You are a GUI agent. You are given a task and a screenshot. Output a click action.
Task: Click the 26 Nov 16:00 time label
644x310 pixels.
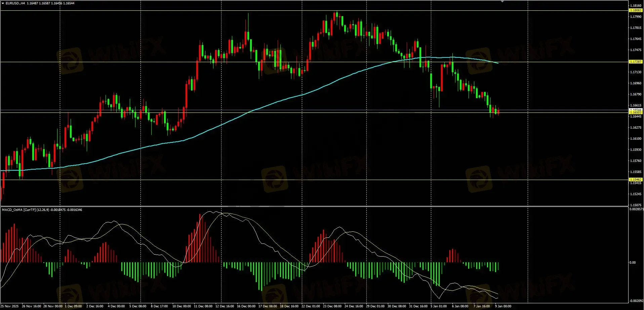click(31, 306)
